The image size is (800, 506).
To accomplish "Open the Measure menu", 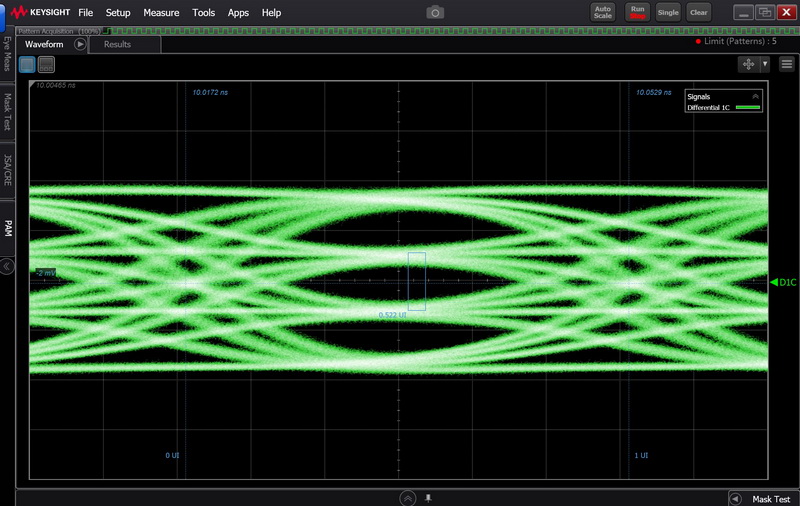I will click(x=161, y=13).
